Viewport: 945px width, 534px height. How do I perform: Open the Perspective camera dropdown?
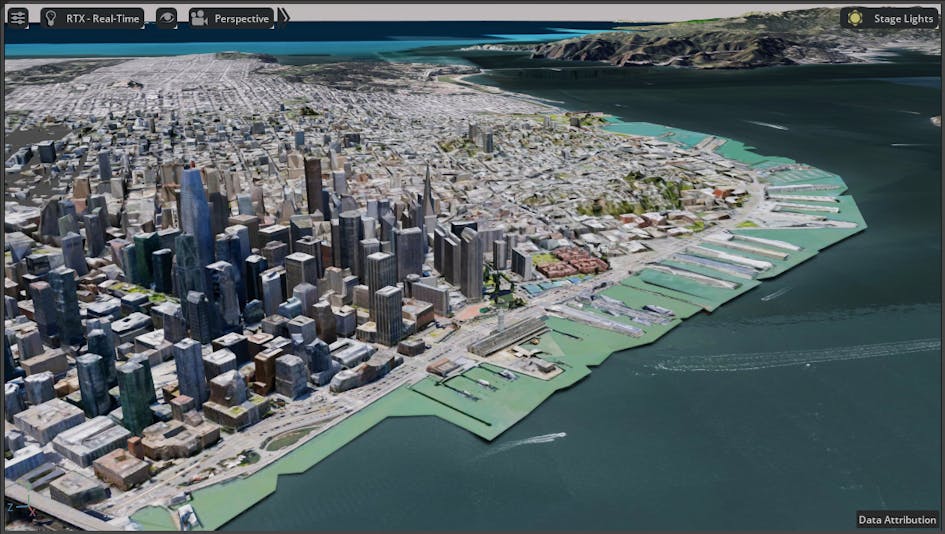[x=241, y=18]
